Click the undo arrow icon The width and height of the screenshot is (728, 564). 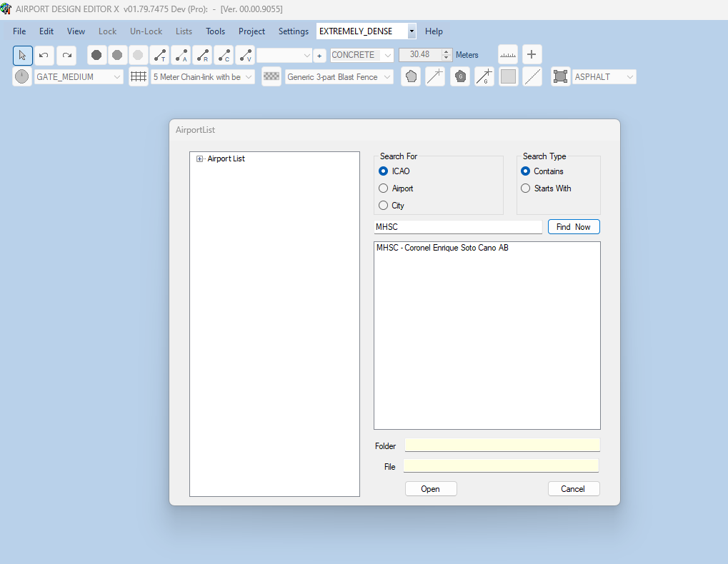coord(44,55)
